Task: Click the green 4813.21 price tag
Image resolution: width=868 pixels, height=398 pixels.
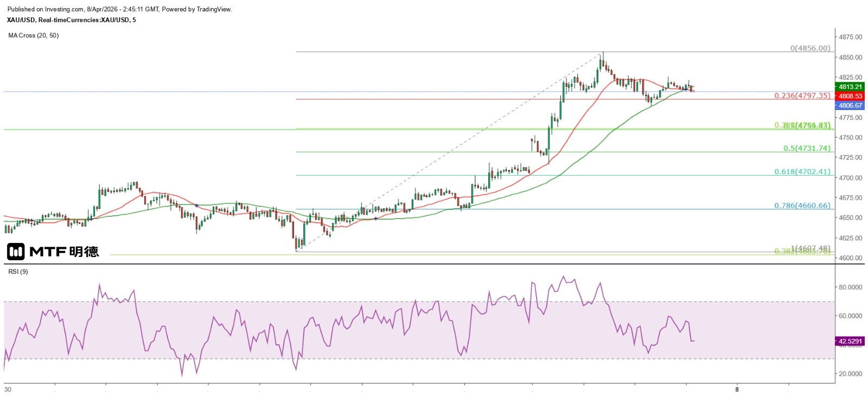Action: 850,87
